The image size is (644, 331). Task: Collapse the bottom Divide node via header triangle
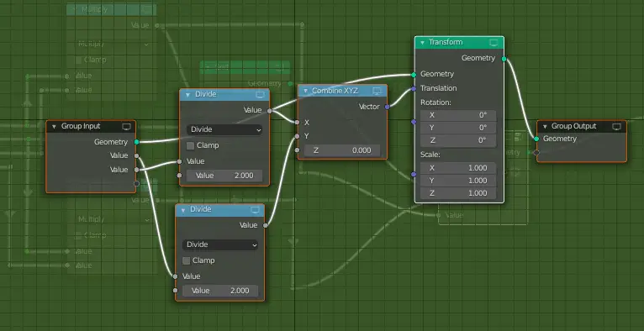point(182,209)
